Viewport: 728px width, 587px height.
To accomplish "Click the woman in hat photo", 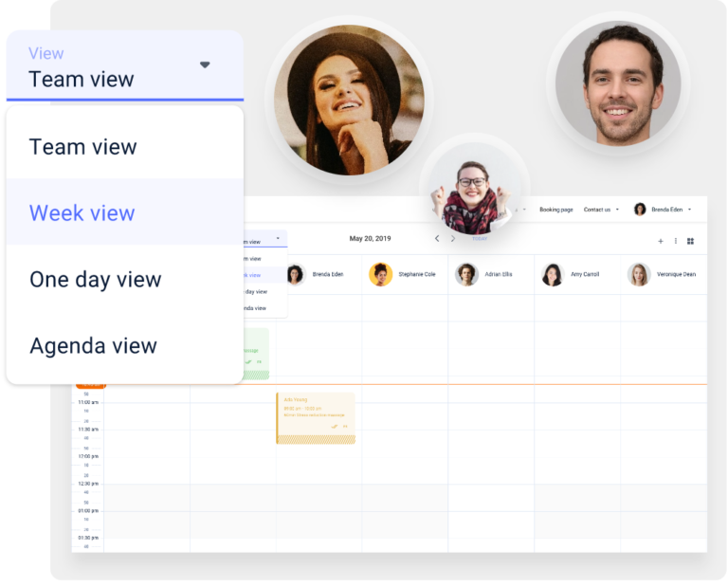I will [349, 100].
